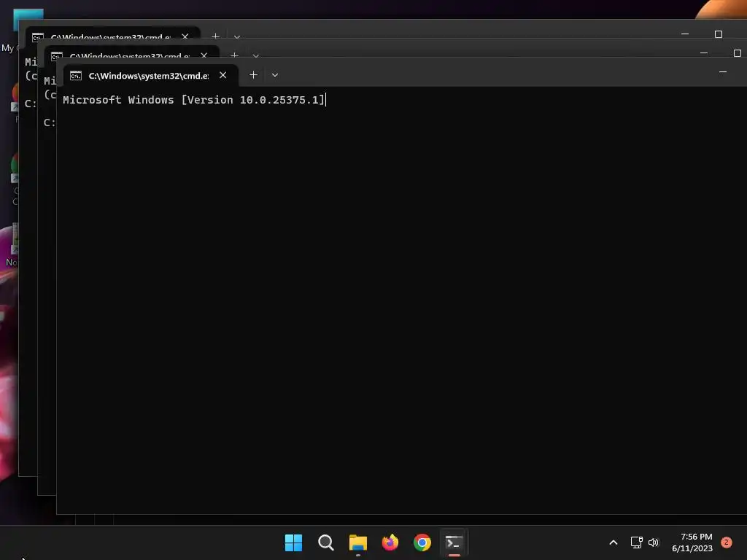Open network settings from the tray icon
The width and height of the screenshot is (747, 560).
[x=636, y=542]
